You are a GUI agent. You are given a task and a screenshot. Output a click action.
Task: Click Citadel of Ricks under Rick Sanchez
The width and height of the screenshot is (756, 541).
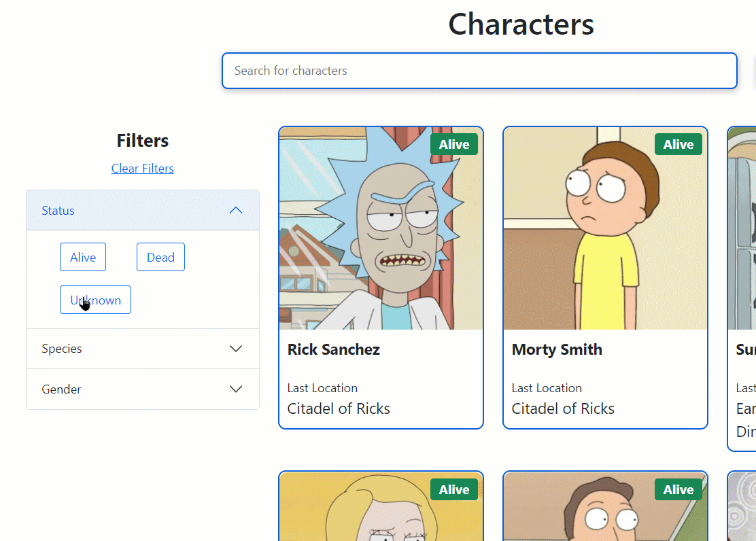tap(339, 408)
